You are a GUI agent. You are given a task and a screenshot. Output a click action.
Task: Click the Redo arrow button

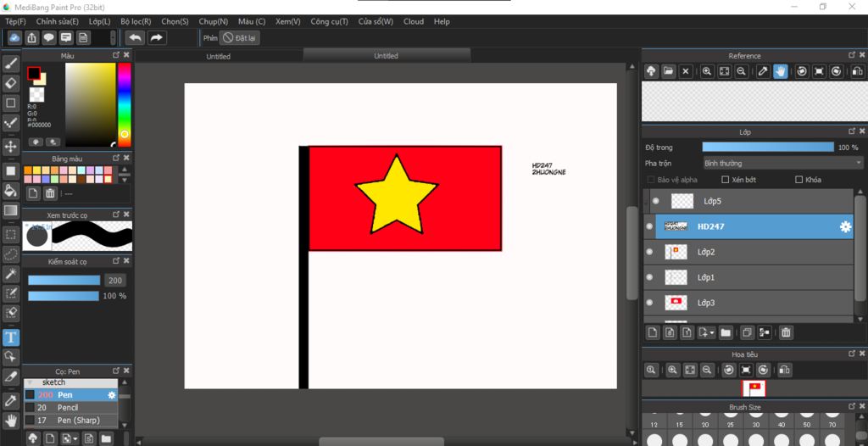click(x=157, y=37)
